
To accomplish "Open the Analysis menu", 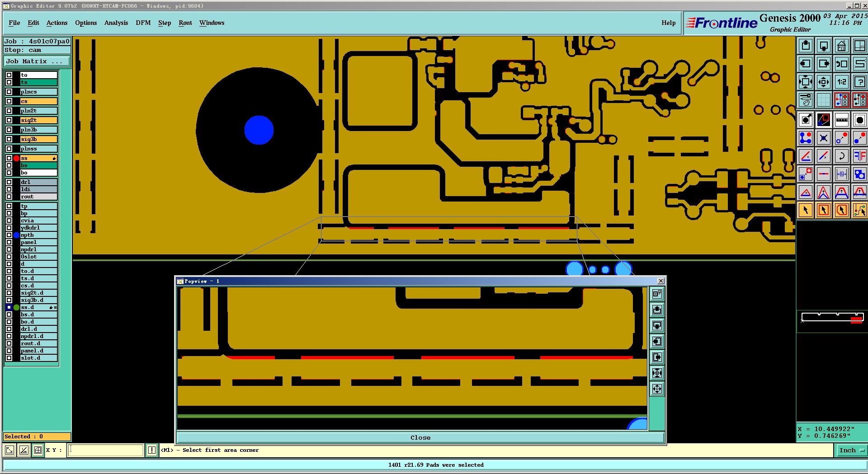I will [116, 23].
